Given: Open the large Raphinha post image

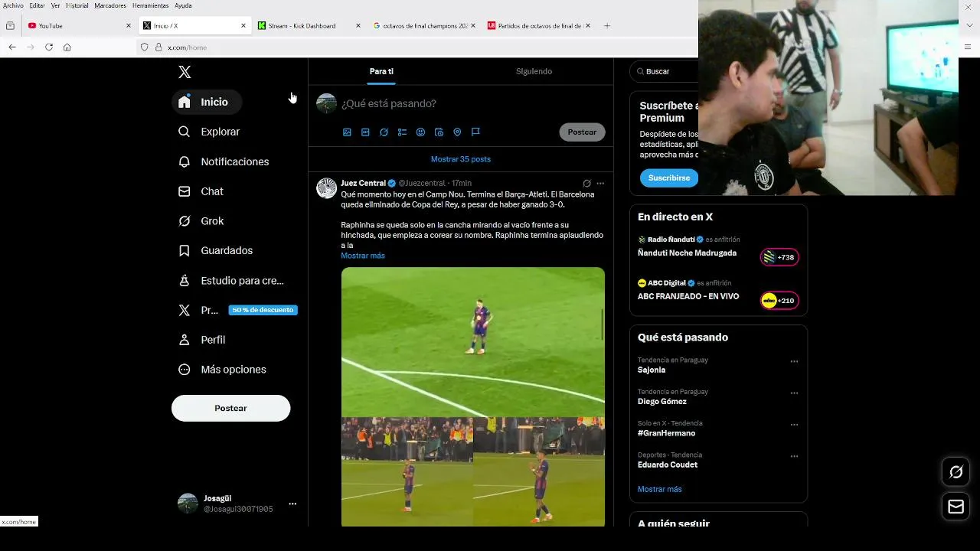Looking at the screenshot, I should (472, 341).
